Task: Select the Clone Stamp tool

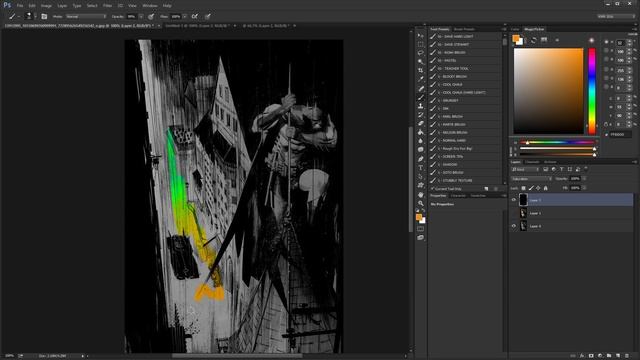Action: pyautogui.click(x=420, y=106)
